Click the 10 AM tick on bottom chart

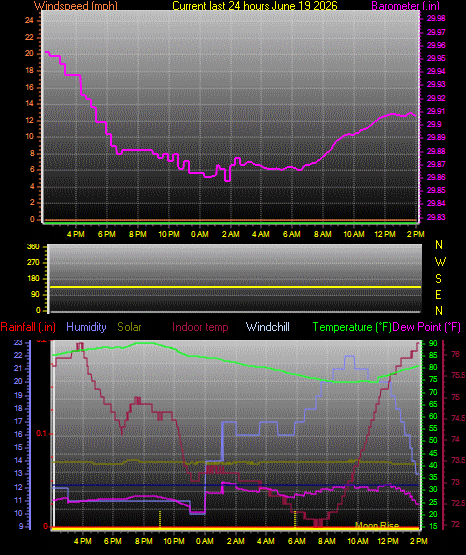pos(358,541)
